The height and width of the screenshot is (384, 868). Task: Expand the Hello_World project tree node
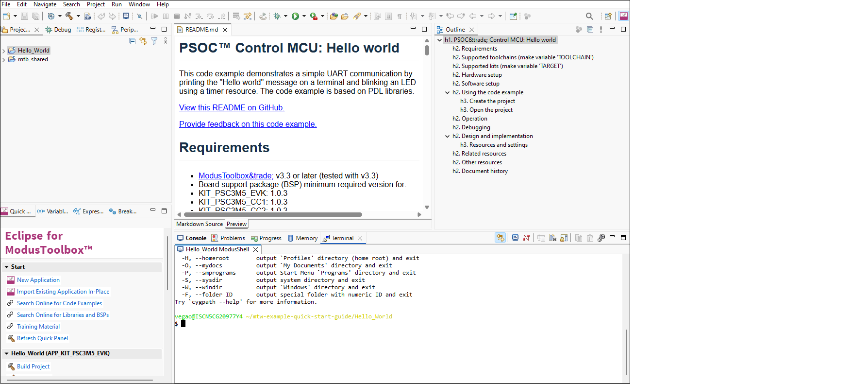point(4,51)
